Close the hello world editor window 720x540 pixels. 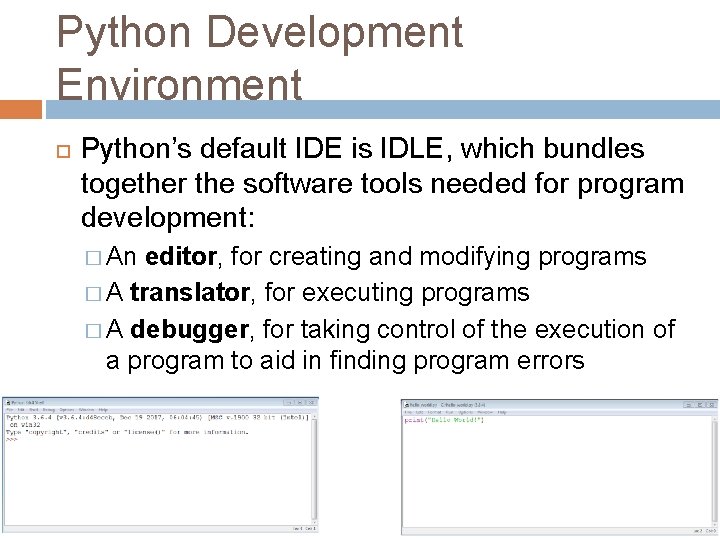pyautogui.click(x=711, y=405)
